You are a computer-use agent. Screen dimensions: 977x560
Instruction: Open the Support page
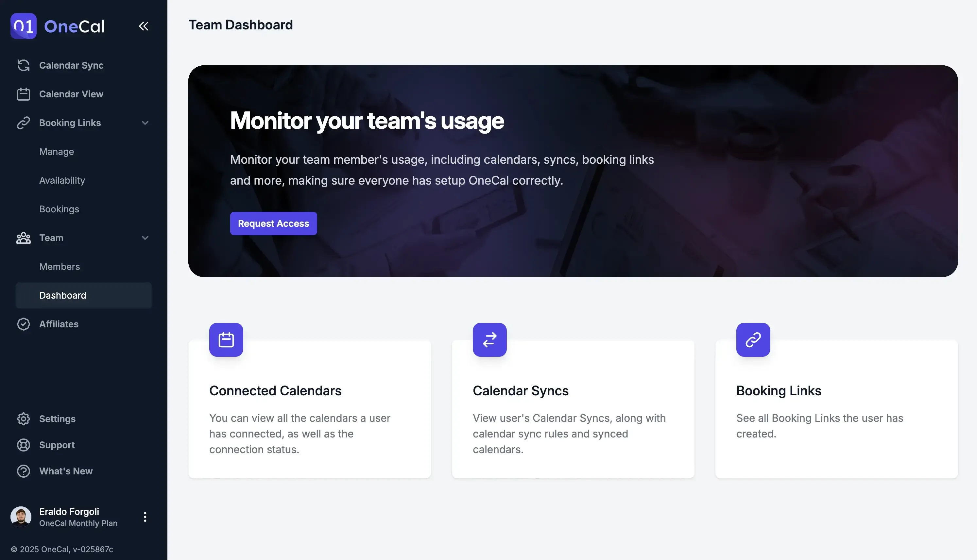[57, 445]
